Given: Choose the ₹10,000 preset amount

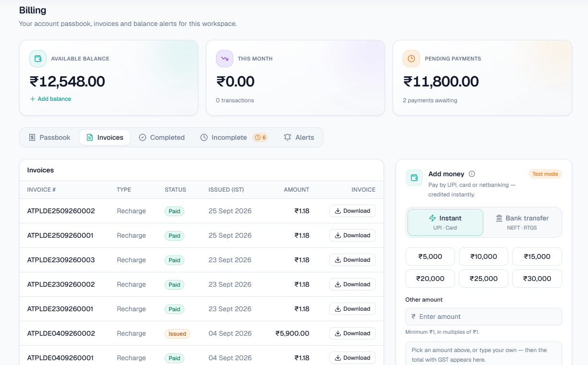Looking at the screenshot, I should [x=483, y=256].
